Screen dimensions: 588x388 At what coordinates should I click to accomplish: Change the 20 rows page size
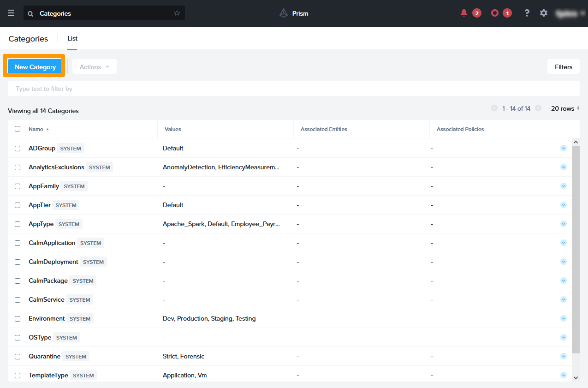click(564, 108)
